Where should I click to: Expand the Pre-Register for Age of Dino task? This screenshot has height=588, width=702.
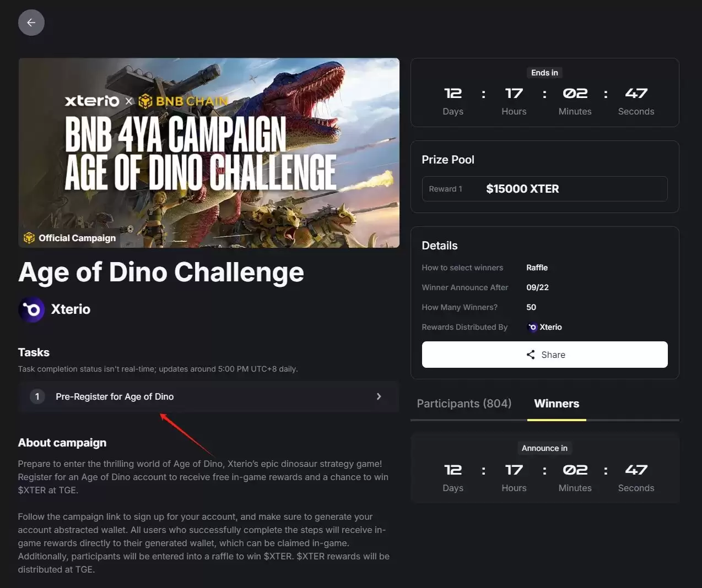pos(208,396)
